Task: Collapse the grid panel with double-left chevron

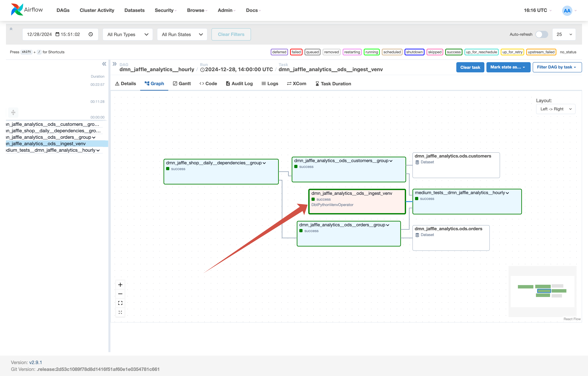Action: pyautogui.click(x=104, y=64)
